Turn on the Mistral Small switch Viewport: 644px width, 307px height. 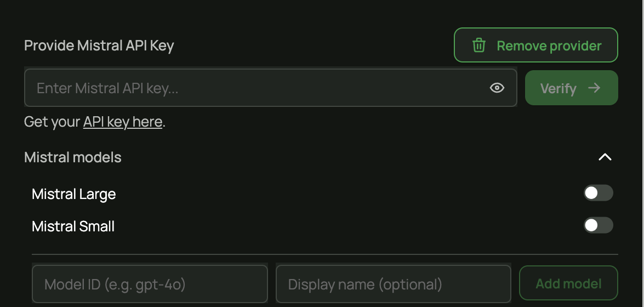pyautogui.click(x=598, y=225)
